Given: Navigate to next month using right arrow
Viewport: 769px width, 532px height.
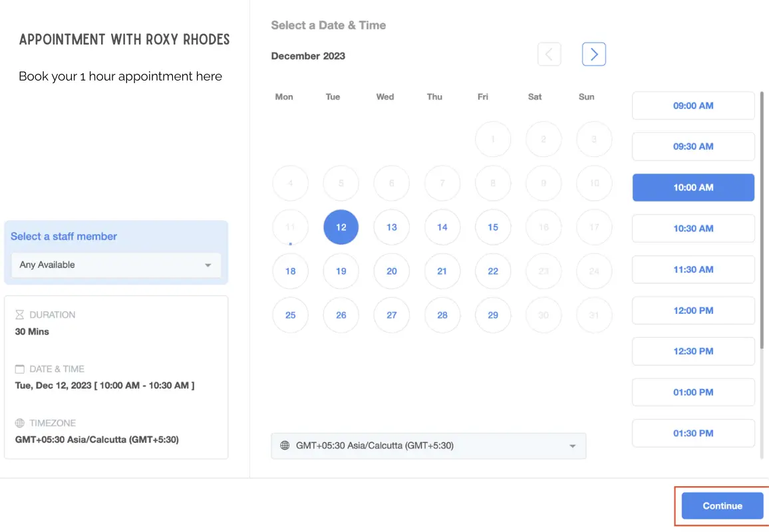Looking at the screenshot, I should pos(593,54).
